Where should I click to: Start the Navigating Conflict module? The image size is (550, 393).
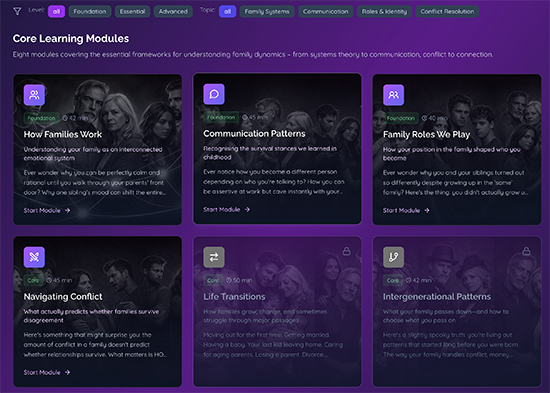[47, 372]
